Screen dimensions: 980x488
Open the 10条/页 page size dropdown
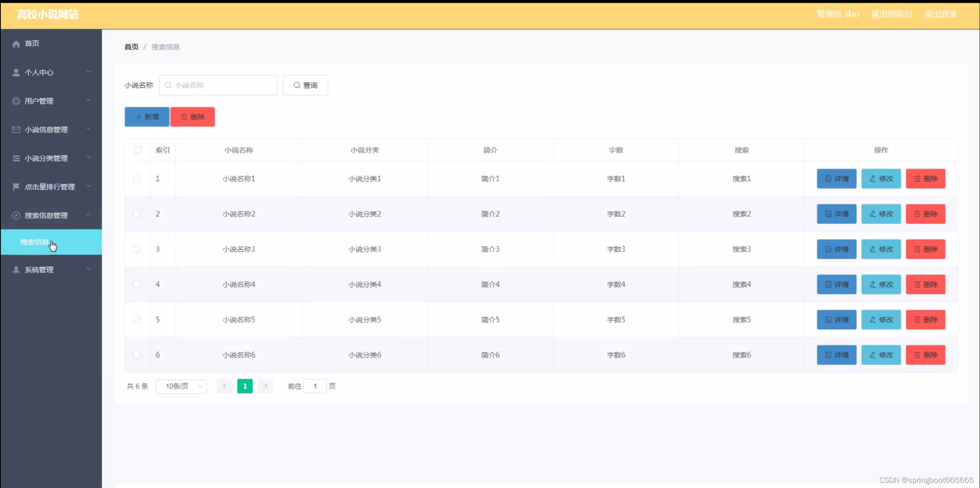coord(181,386)
